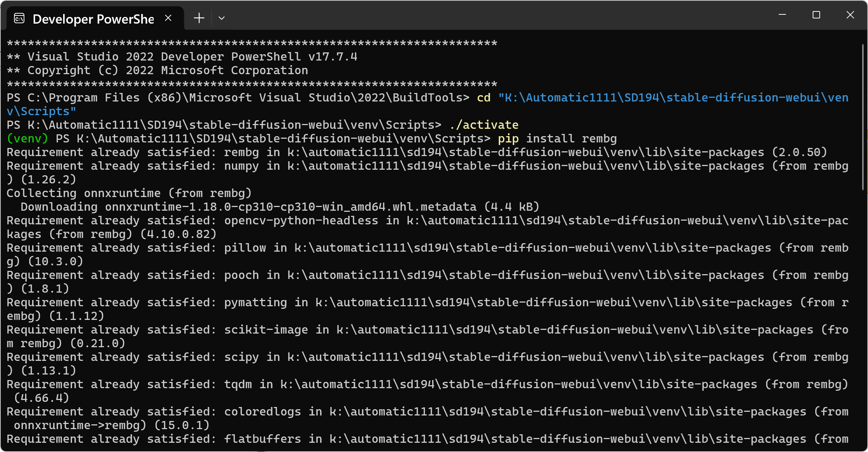The image size is (868, 452).
Task: Minimize the terminal window
Action: (x=782, y=15)
